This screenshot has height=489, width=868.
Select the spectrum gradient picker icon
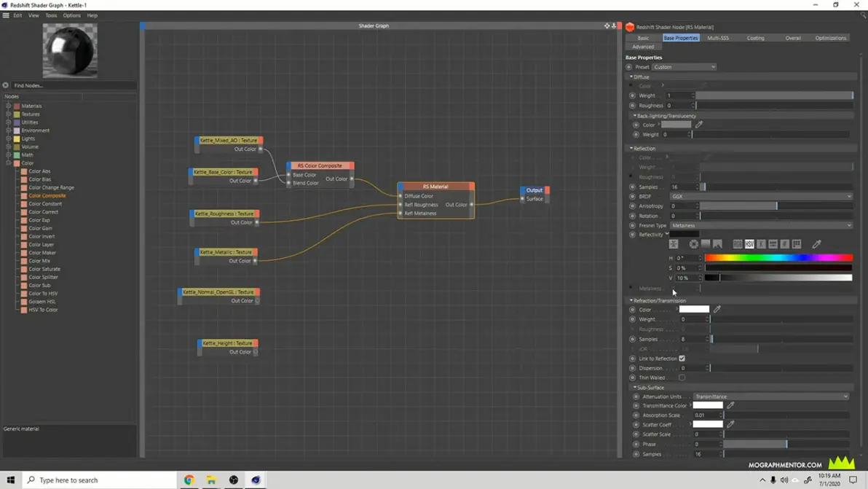click(706, 244)
